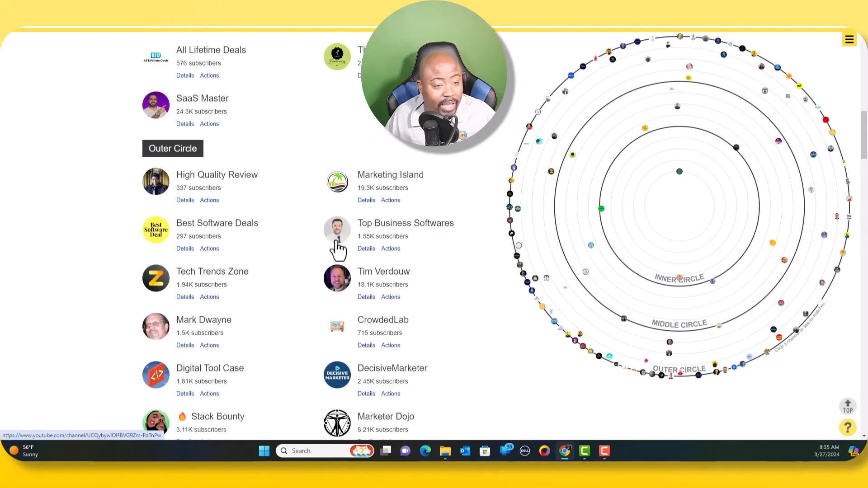The width and height of the screenshot is (868, 488).
Task: Click the Outer Circle section header
Action: coord(173,149)
